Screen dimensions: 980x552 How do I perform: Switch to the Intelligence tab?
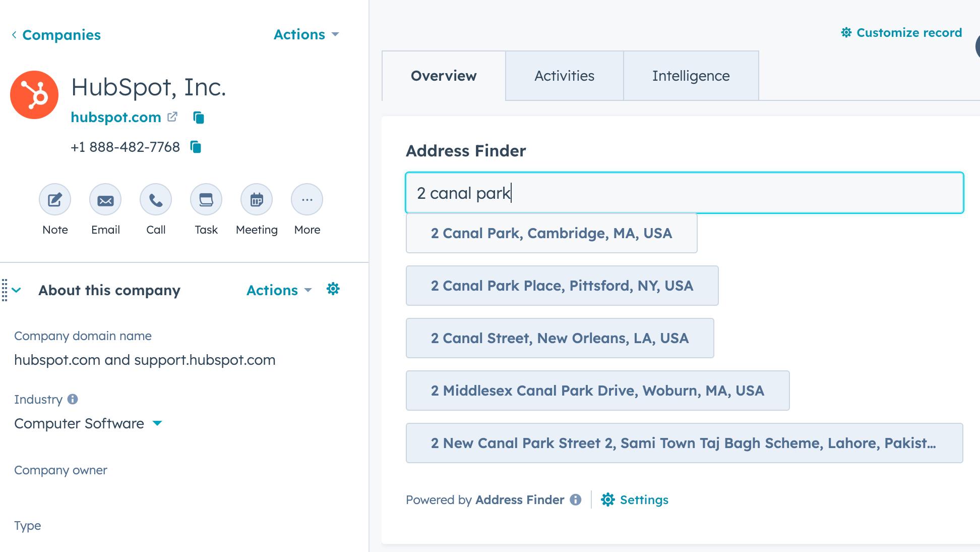(x=691, y=76)
